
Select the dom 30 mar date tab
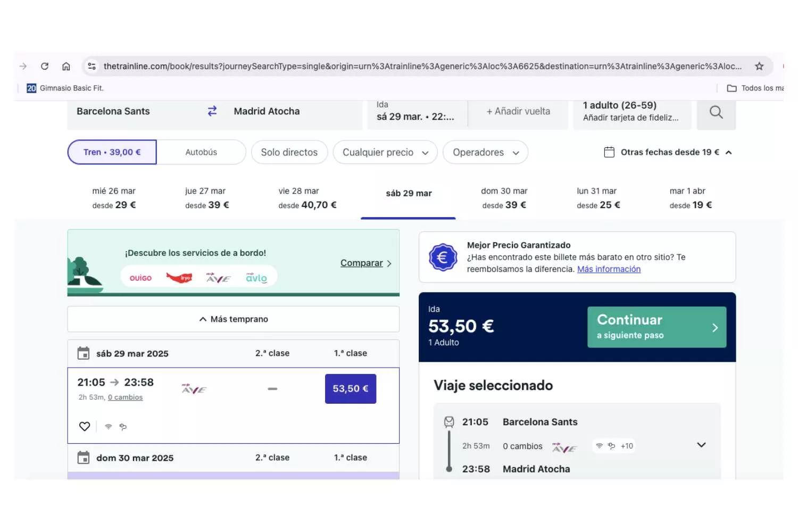point(504,198)
